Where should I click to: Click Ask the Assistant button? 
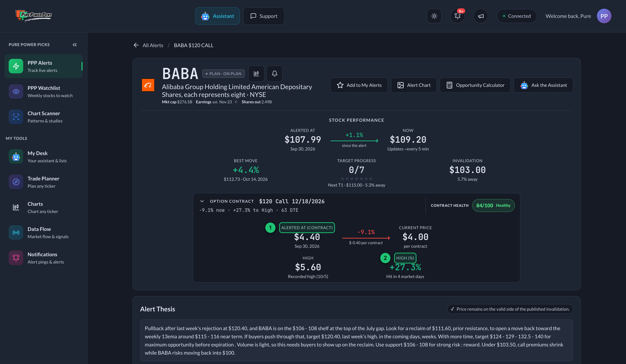coord(543,85)
